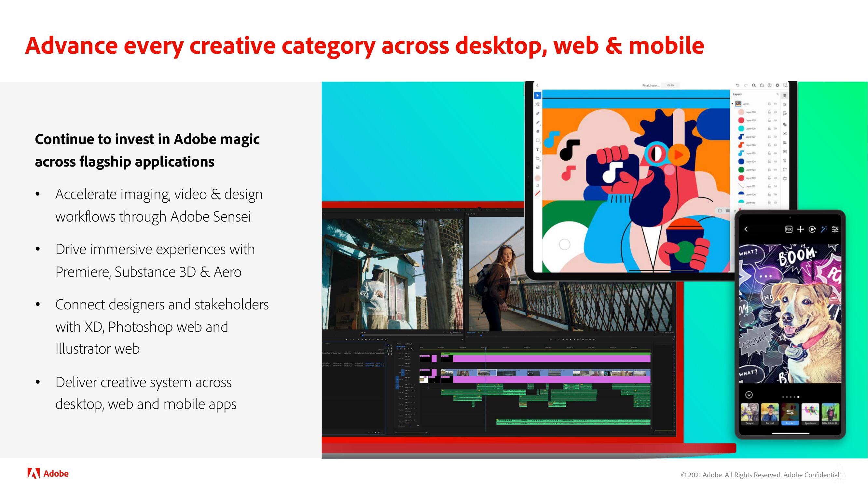Tap the plus add icon on phone
Viewport: 868px width, 488px height.
click(801, 229)
